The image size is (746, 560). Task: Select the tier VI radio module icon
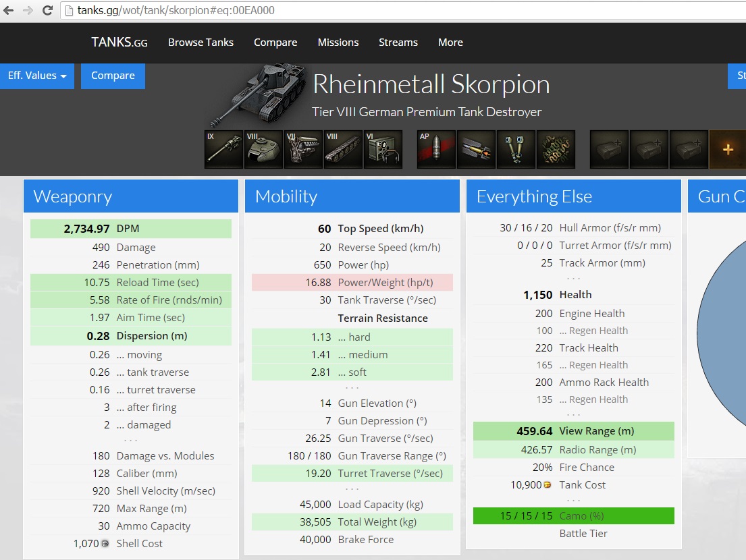coord(383,149)
